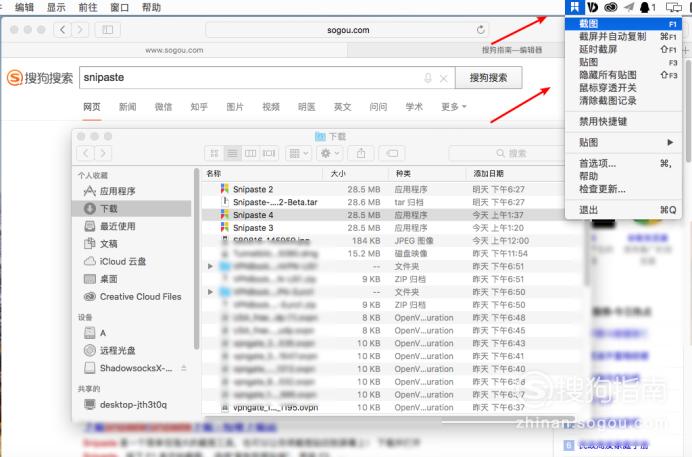
Task: Switch Finder to cover flow view
Action: 269,154
